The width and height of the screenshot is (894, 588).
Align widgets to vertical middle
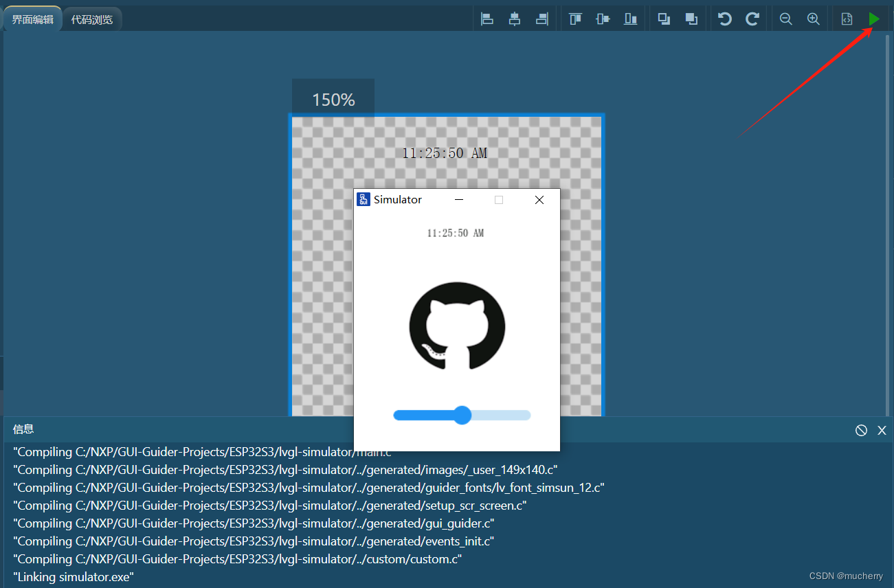(603, 19)
